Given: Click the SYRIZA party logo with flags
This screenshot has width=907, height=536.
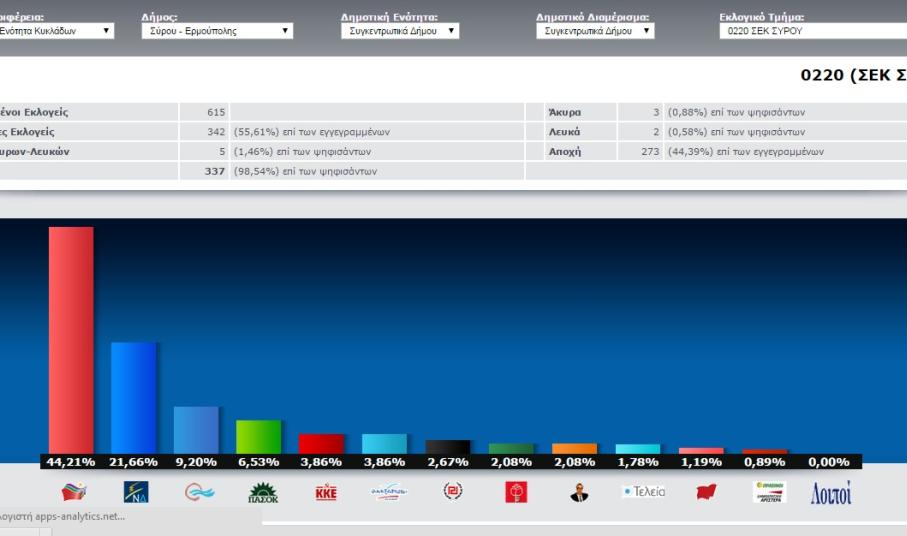Looking at the screenshot, I should tap(74, 492).
